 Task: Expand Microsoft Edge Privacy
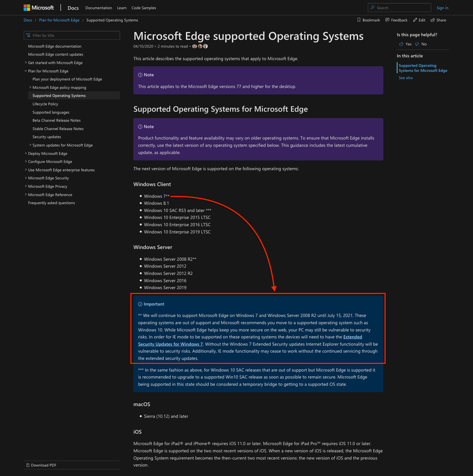pyautogui.click(x=26, y=186)
